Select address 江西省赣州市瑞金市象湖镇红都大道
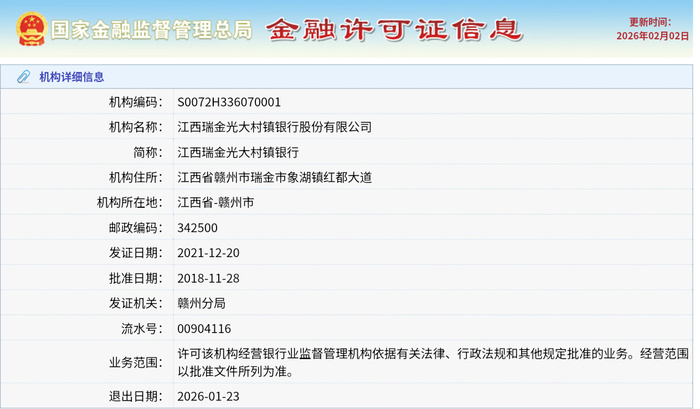Viewport: 700px width, 409px height. tap(275, 178)
